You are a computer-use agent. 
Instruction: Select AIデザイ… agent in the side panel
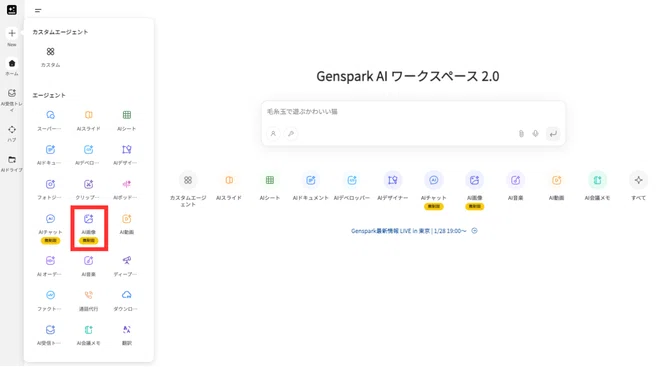127,155
